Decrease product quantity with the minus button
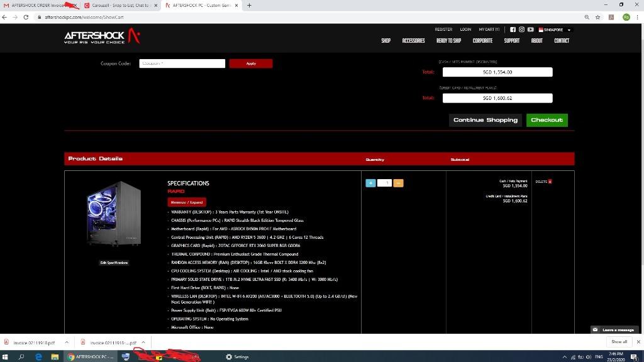This screenshot has height=362, width=644. point(399,183)
